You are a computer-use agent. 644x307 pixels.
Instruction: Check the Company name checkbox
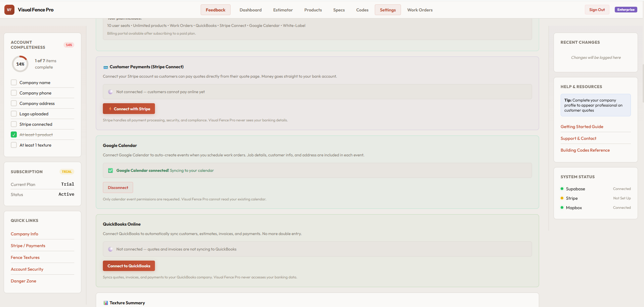click(14, 82)
